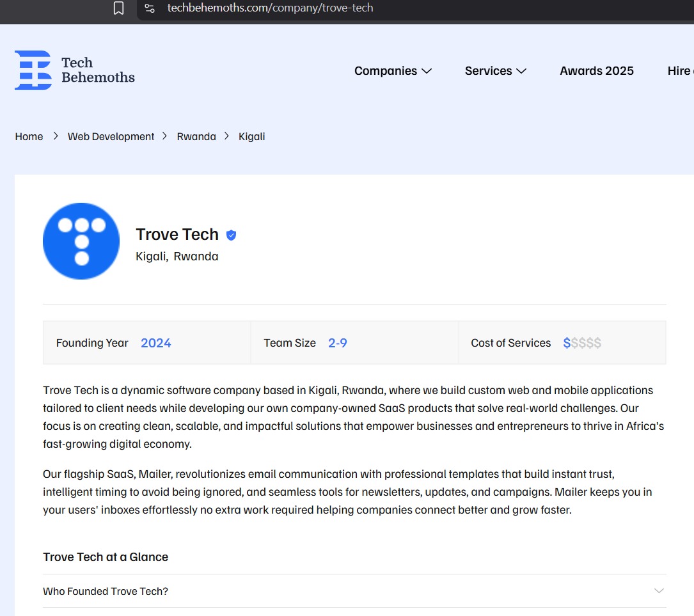Go to Awards 2025 page
The height and width of the screenshot is (616, 694).
597,71
